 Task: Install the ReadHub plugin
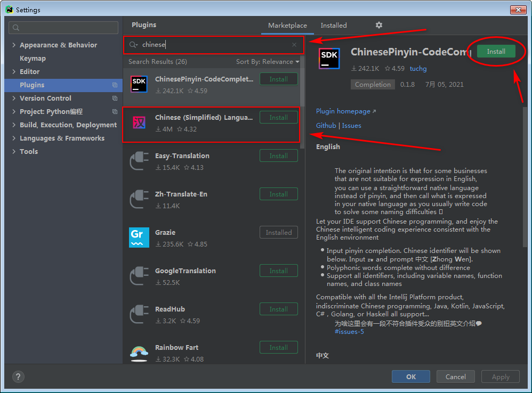tap(279, 309)
